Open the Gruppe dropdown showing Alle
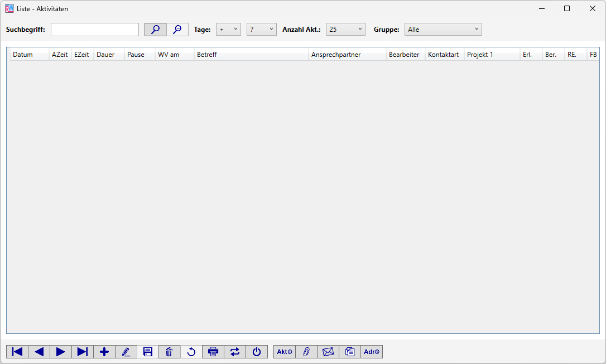Viewport: 606px width, 364px height. click(443, 30)
